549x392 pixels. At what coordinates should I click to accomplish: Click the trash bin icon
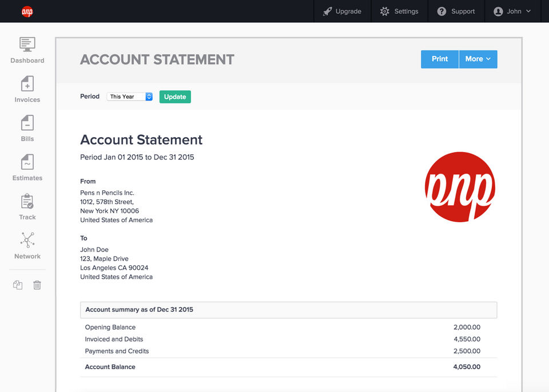pyautogui.click(x=37, y=285)
